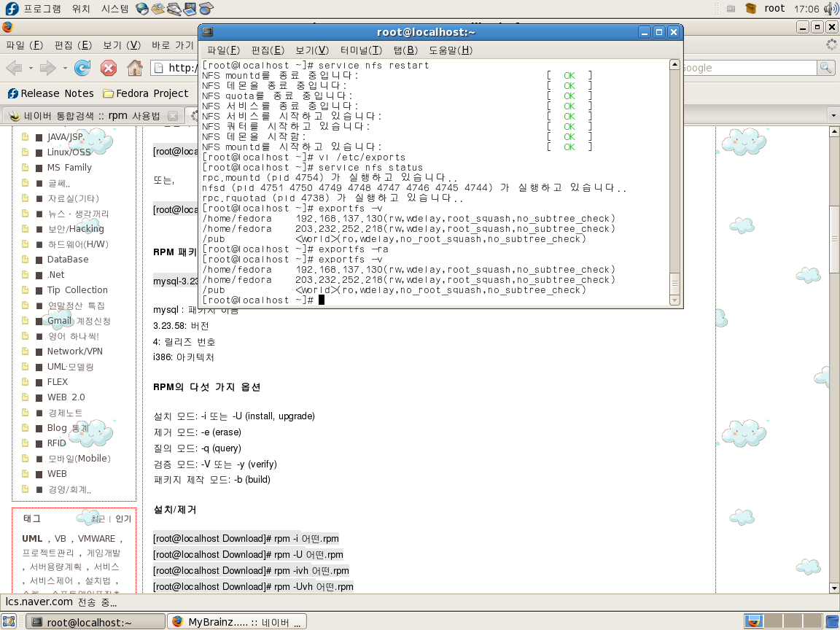This screenshot has height=630, width=840.
Task: Open the volume control speaker icon
Action: [830, 9]
